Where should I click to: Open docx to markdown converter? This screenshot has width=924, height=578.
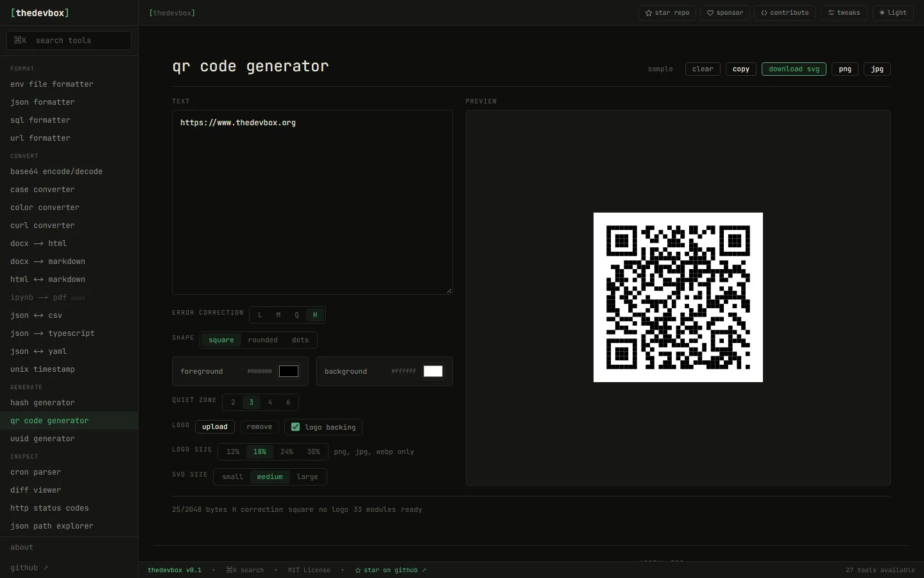69,261
